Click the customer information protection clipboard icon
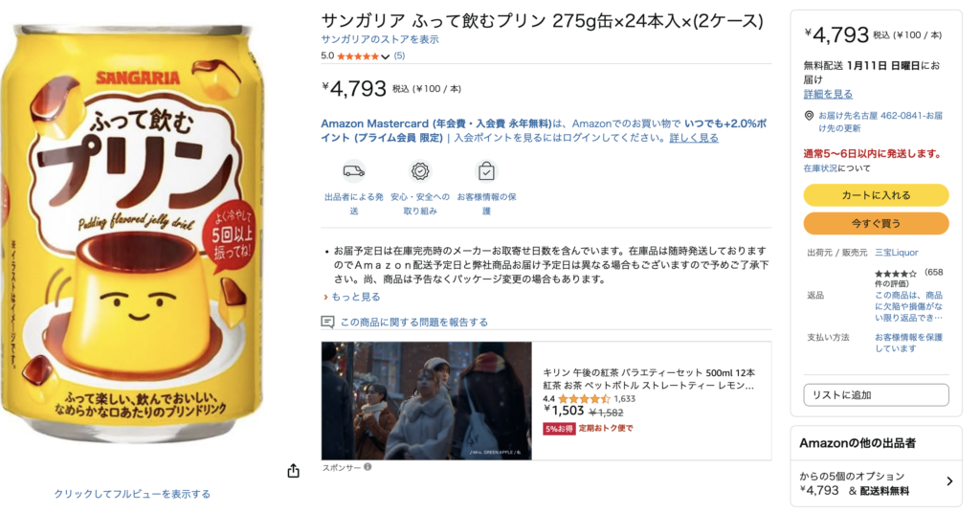980x513 pixels. 486,170
